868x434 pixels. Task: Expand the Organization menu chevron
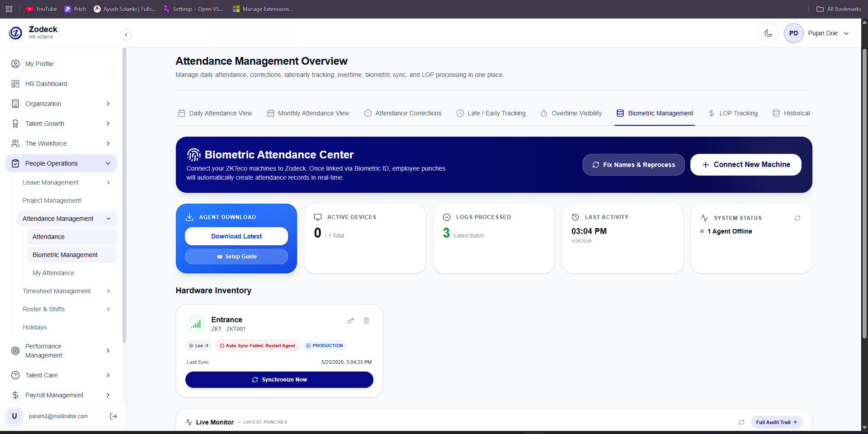[108, 104]
